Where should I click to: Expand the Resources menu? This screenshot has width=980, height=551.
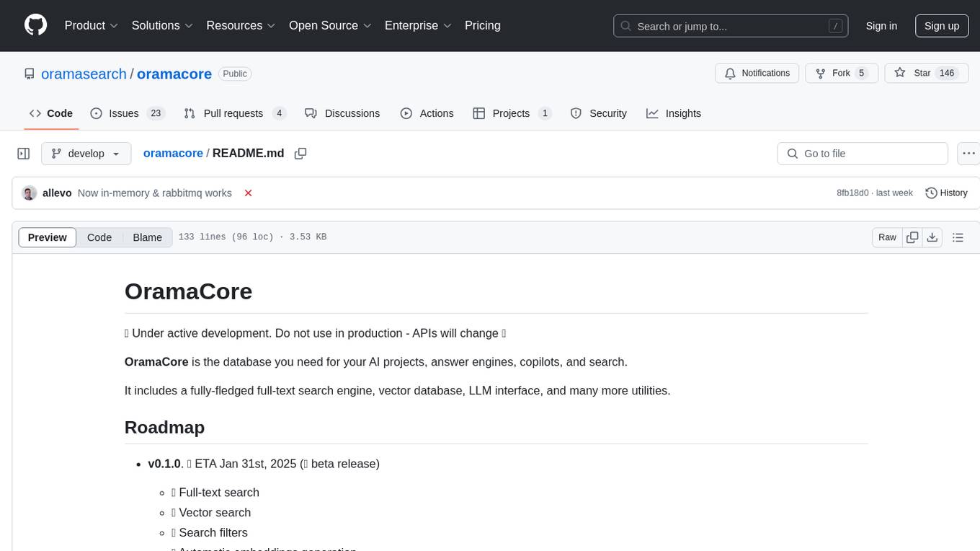coord(241,25)
